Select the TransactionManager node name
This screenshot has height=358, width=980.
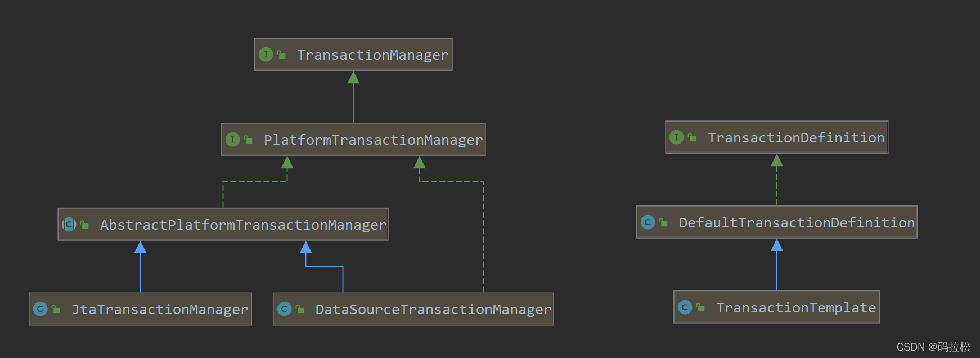click(372, 55)
